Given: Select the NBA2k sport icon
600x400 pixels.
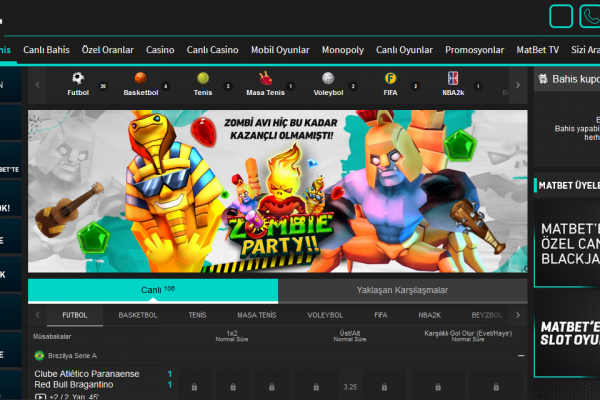Looking at the screenshot, I should click(x=453, y=78).
